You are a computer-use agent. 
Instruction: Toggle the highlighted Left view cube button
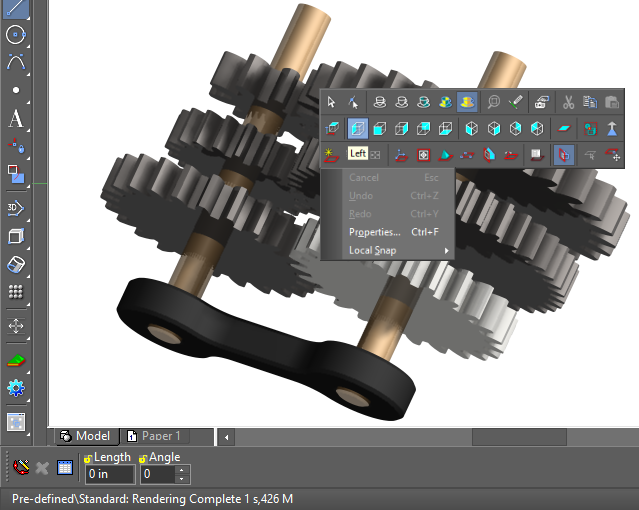pos(357,128)
